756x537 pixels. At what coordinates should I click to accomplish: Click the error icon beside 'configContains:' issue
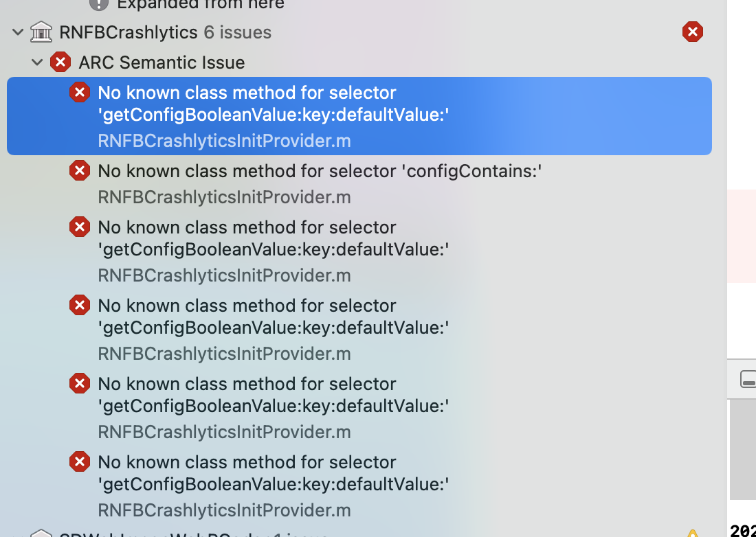click(80, 170)
